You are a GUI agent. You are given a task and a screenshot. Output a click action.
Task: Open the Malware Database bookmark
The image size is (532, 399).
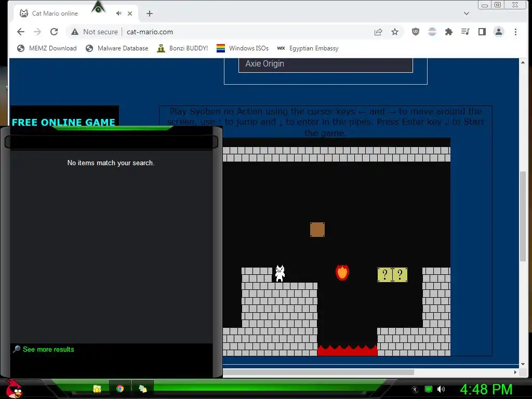coord(117,48)
